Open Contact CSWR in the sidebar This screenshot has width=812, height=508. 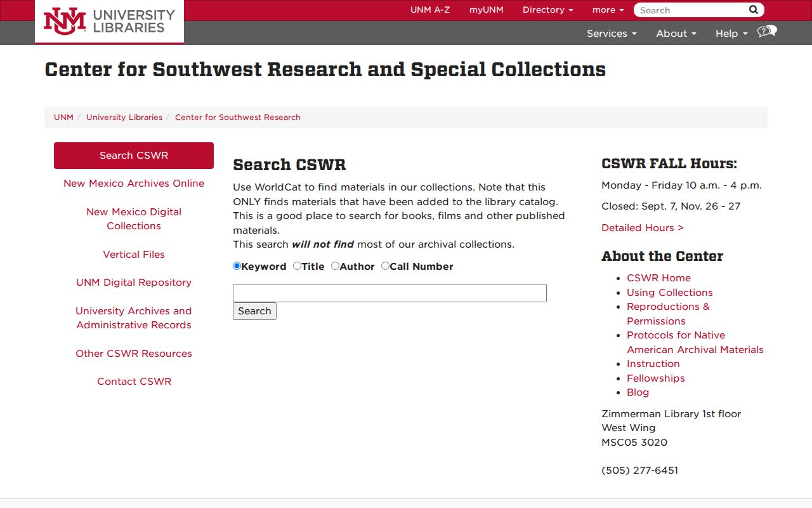(x=134, y=382)
